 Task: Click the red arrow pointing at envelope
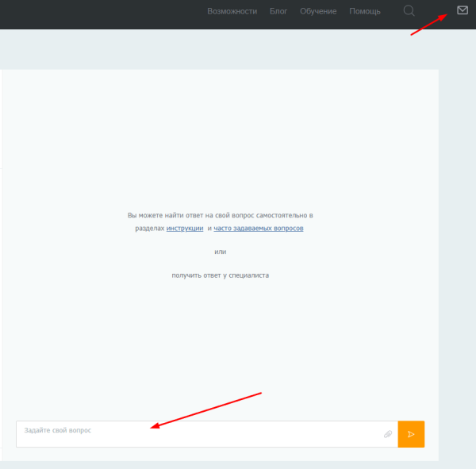coord(428,25)
